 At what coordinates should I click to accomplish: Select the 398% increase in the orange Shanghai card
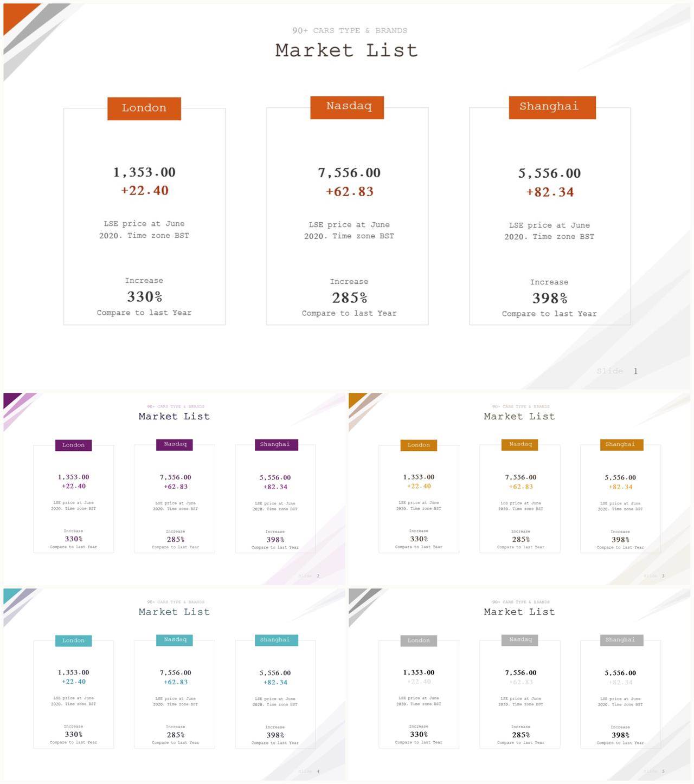click(550, 298)
